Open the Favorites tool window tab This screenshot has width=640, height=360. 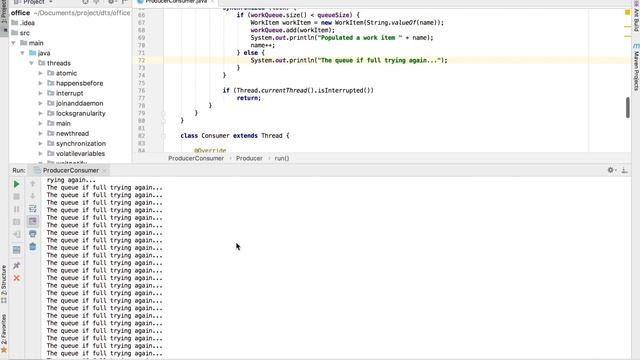pyautogui.click(x=4, y=333)
